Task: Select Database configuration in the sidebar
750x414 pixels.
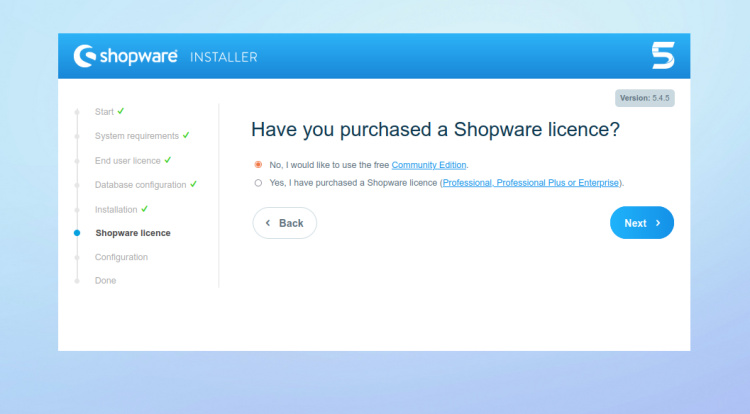Action: 140,185
